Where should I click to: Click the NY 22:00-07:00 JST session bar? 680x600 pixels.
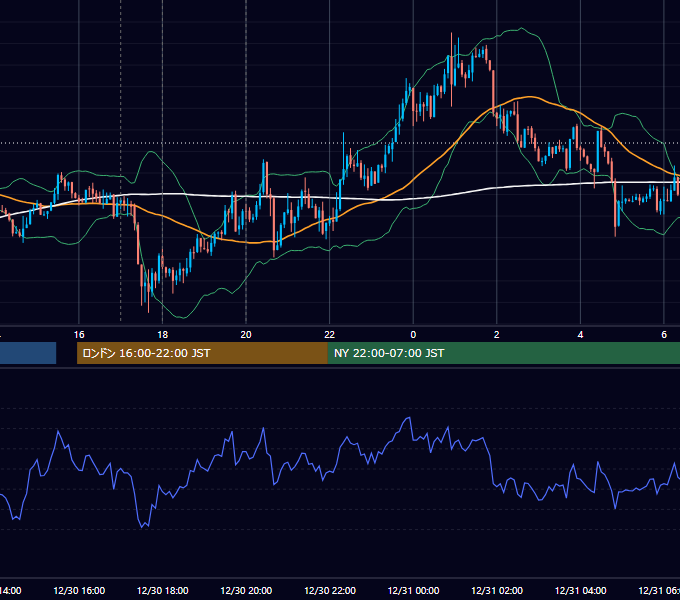click(x=504, y=353)
